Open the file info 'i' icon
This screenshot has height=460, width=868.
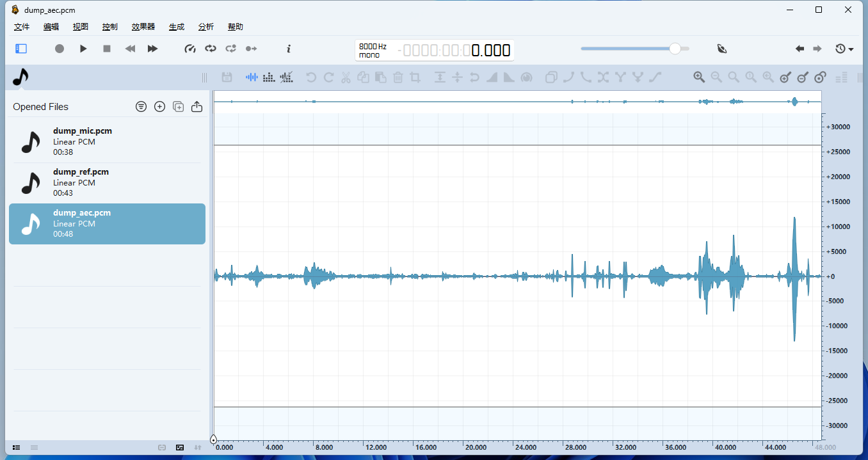[x=289, y=49]
